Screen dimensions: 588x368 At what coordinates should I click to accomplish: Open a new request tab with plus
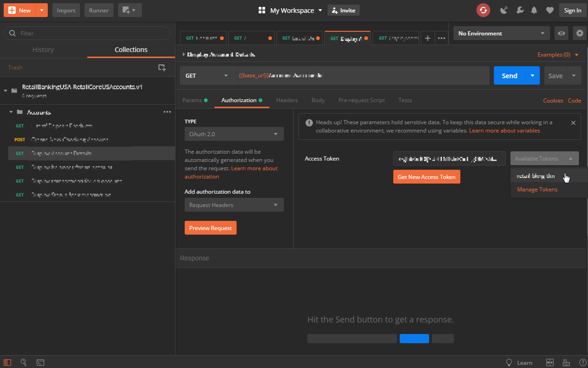click(x=427, y=38)
